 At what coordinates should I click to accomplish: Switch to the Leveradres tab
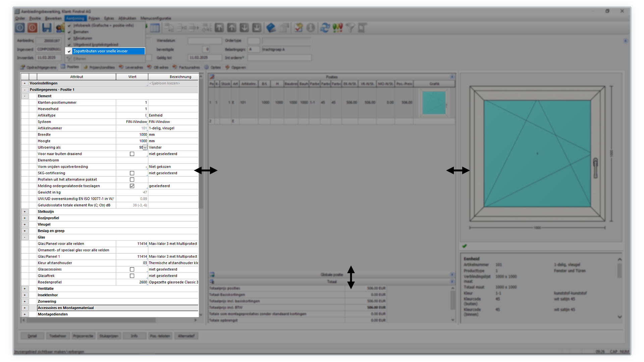point(131,67)
